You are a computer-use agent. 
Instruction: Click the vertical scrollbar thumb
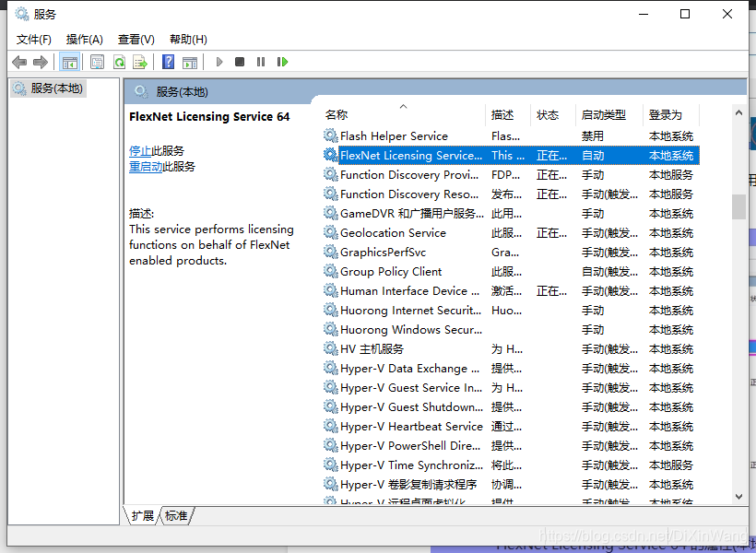coord(738,206)
